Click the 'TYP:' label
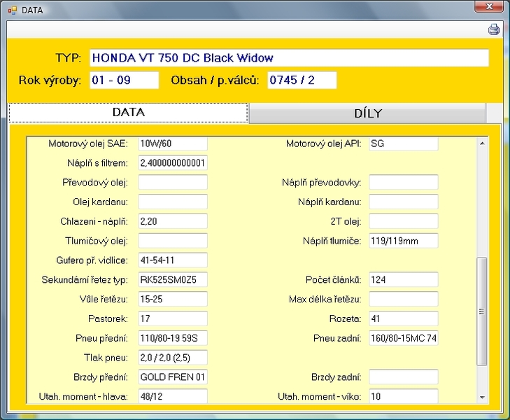Screen dimensions: 510x420 coord(69,58)
